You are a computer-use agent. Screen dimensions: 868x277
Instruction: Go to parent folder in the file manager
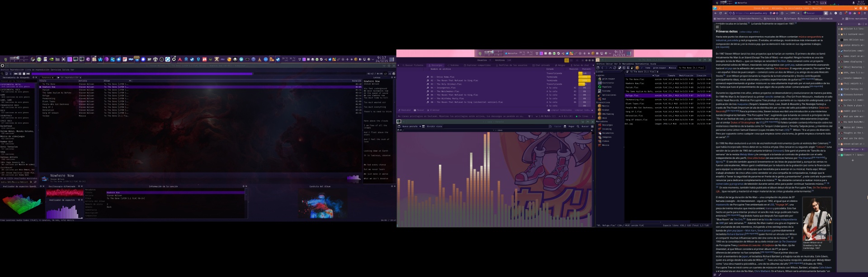[x=611, y=68]
